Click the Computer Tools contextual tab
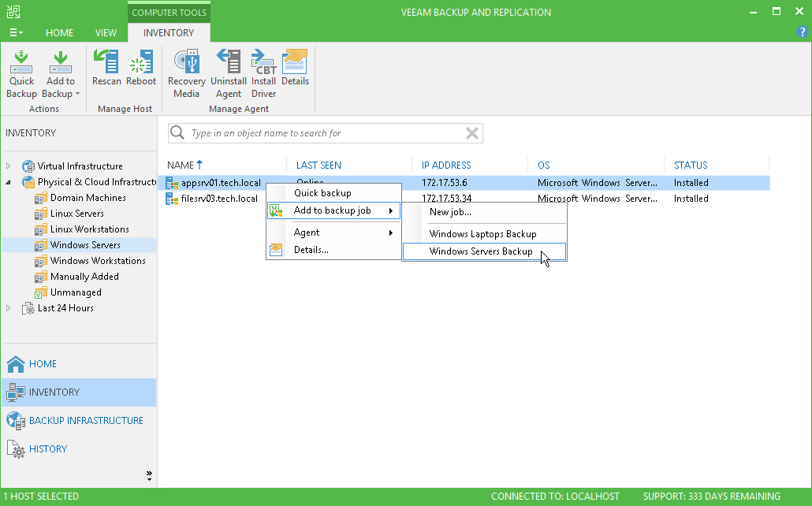This screenshot has width=812, height=506. [x=169, y=12]
